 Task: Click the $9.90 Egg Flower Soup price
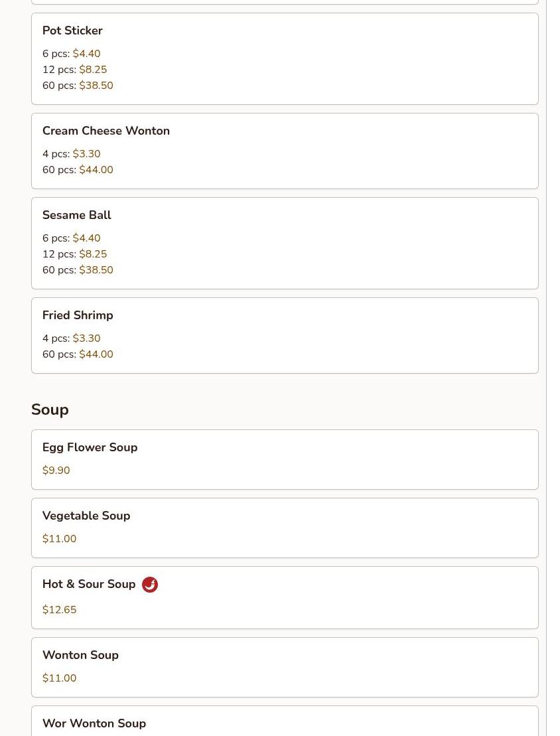56,471
